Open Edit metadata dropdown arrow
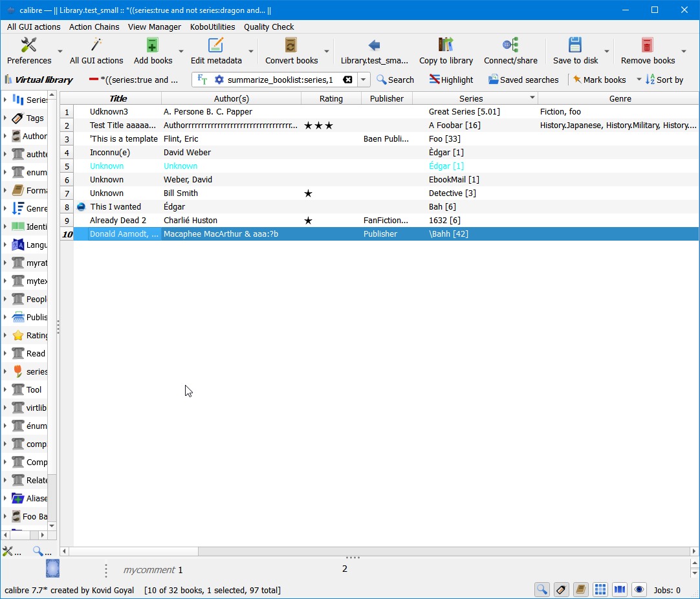This screenshot has width=700, height=599. tap(251, 51)
